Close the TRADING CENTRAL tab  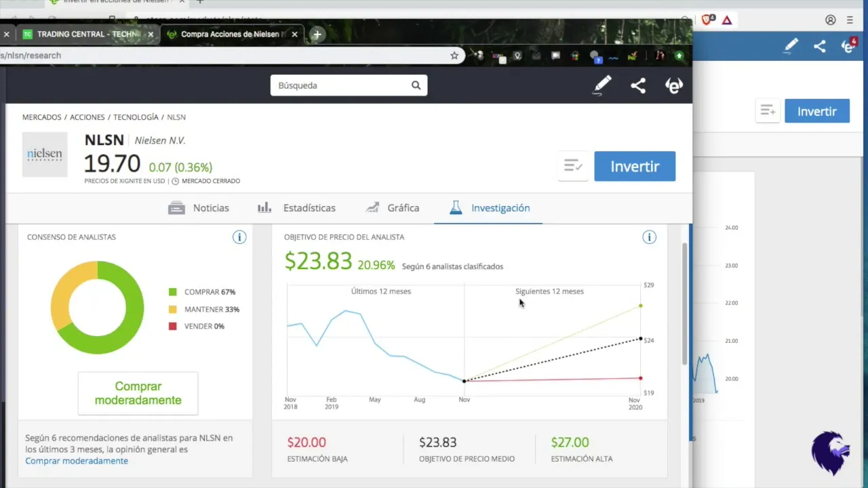click(151, 35)
